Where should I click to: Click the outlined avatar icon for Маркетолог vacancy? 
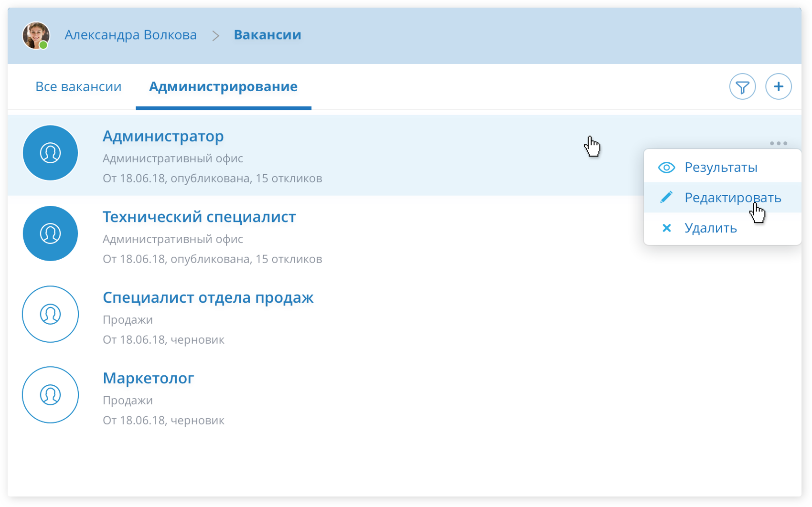click(x=50, y=395)
